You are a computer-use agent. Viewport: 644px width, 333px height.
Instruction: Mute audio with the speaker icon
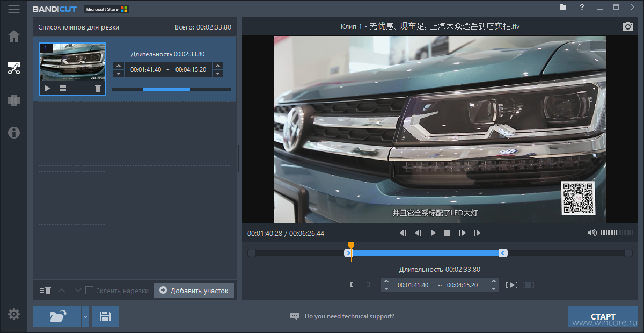tap(592, 233)
